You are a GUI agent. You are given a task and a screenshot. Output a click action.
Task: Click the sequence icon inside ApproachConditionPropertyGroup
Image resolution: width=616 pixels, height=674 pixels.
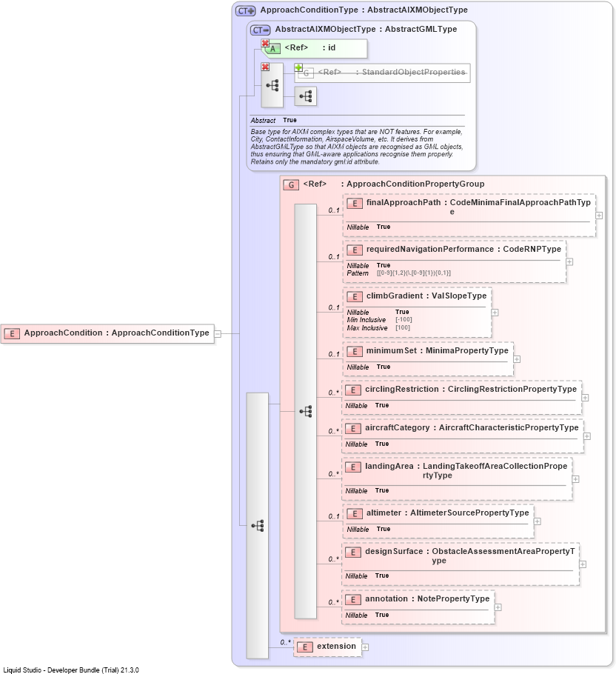tap(306, 411)
